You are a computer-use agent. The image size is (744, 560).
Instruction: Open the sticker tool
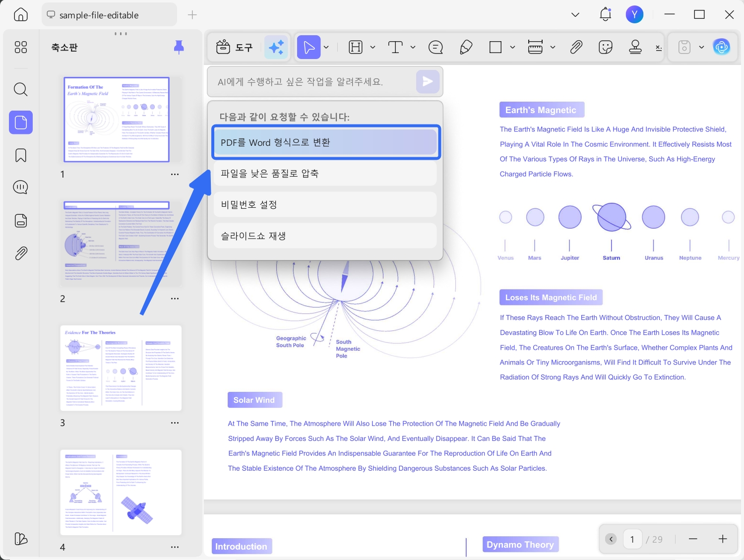click(606, 47)
